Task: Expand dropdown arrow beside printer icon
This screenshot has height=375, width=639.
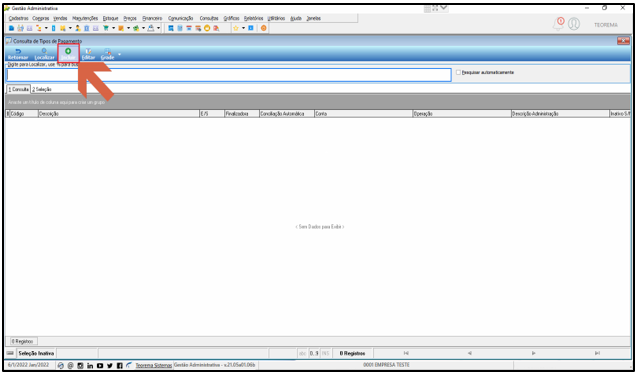Action: coord(159,28)
